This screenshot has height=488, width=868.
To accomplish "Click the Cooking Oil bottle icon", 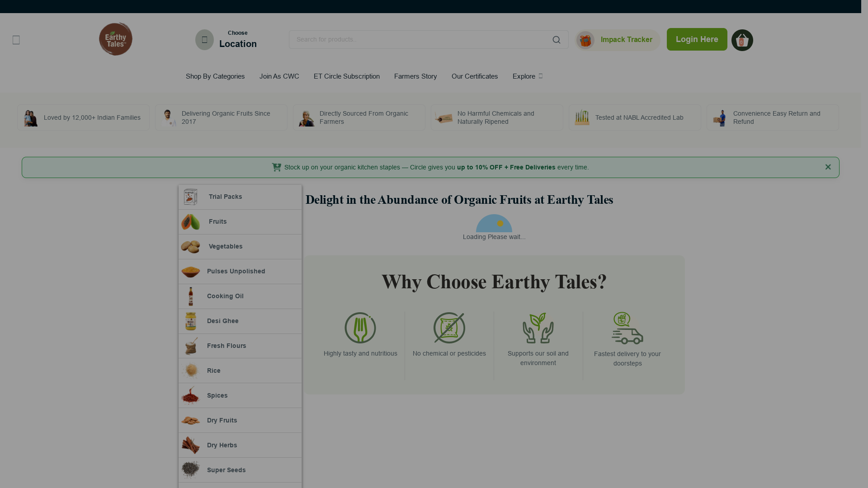I will pos(190,296).
